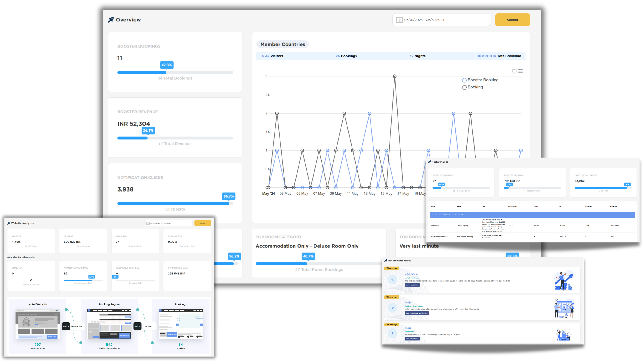The width and height of the screenshot is (644, 362).
Task: Click the calendar icon in Overview date field
Action: [399, 20]
